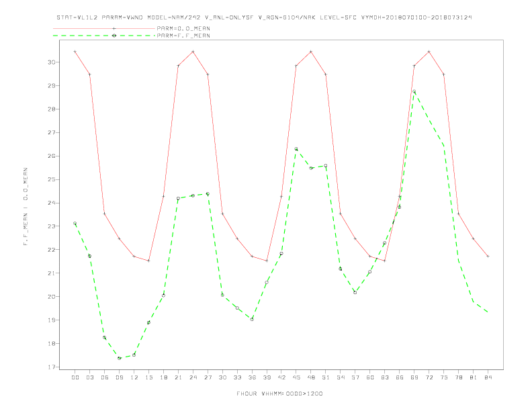
Task: Click x-axis forecast hour label 81
Action: click(474, 377)
